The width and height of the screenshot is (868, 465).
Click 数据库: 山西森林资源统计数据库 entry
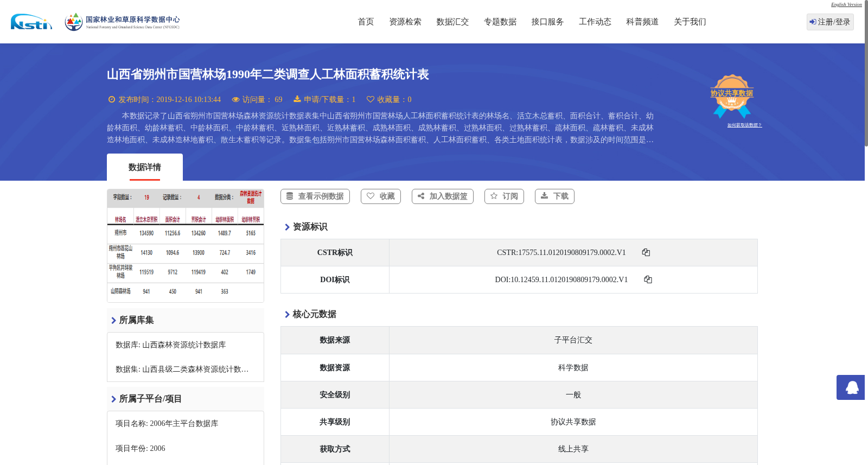pos(171,345)
